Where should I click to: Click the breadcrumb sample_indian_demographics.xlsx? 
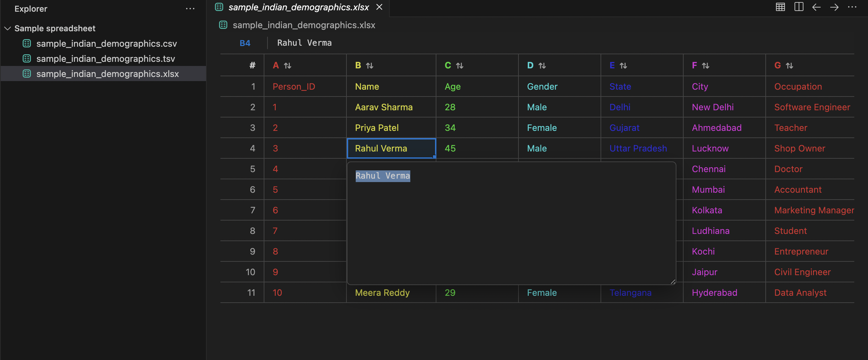pyautogui.click(x=304, y=25)
